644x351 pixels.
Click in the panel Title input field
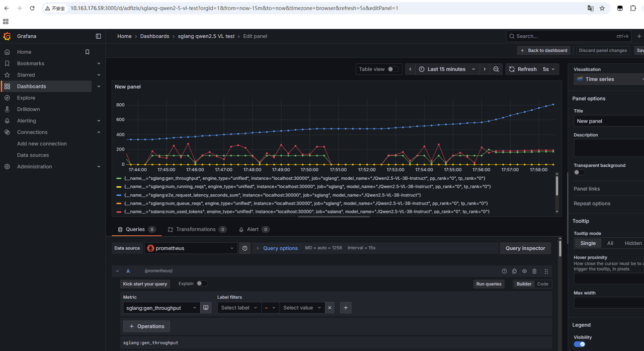click(609, 121)
